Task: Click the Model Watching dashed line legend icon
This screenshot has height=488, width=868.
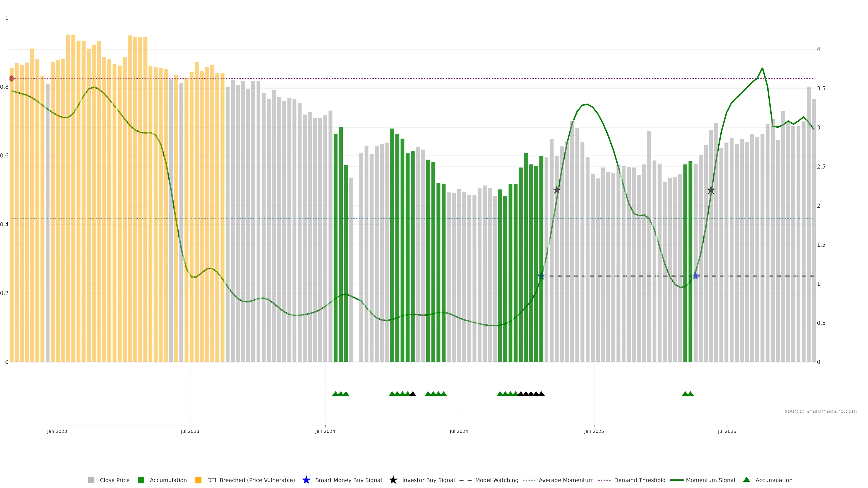Action: point(465,480)
